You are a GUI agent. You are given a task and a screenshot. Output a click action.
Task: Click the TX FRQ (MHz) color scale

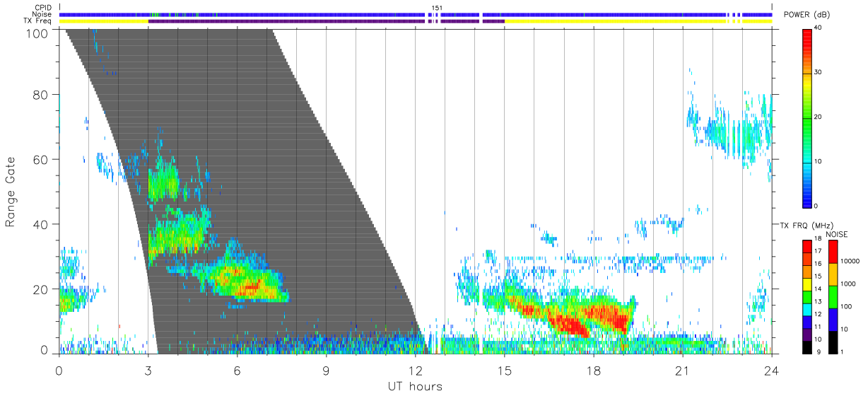(x=807, y=296)
